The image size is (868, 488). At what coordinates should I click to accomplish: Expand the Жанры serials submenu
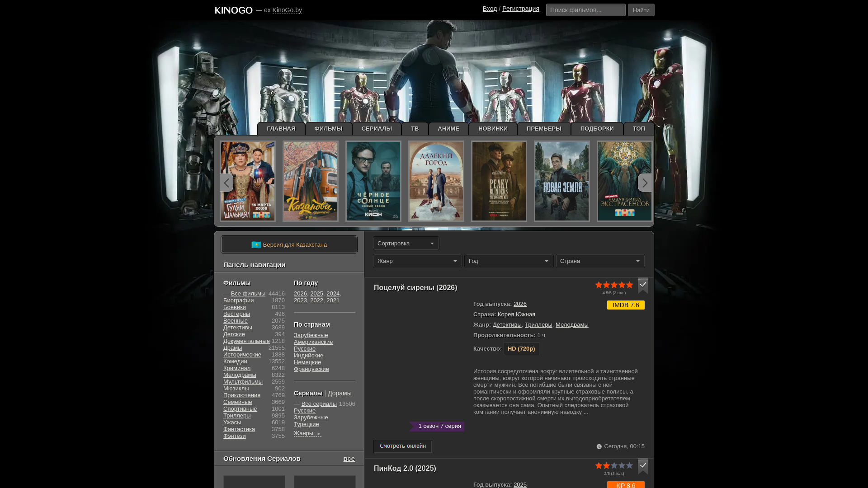tap(307, 433)
